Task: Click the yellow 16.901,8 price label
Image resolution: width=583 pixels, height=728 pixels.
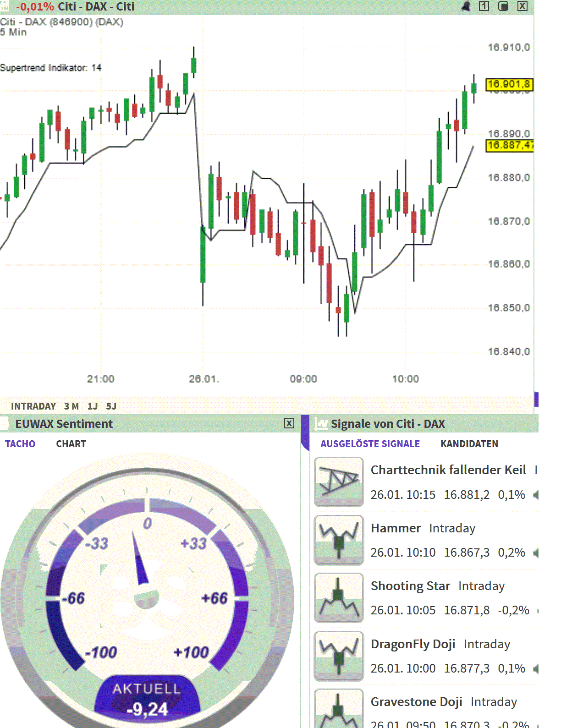Action: (509, 84)
